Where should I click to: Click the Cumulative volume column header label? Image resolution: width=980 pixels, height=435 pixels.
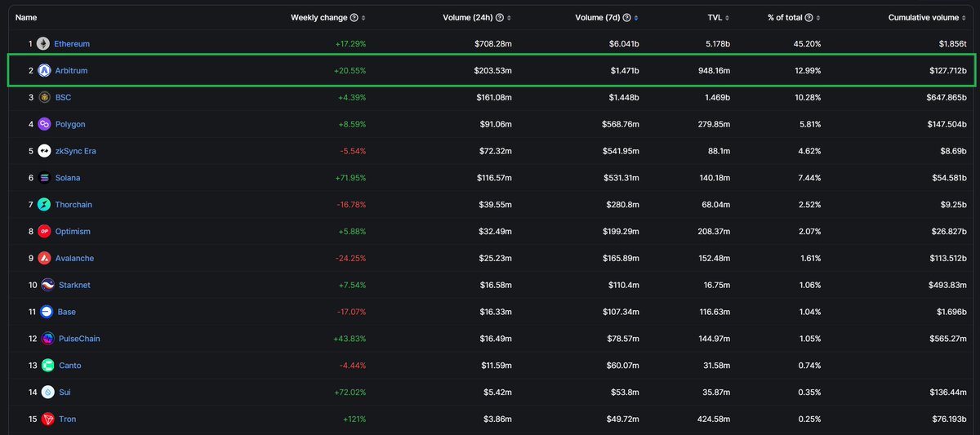[x=924, y=17]
